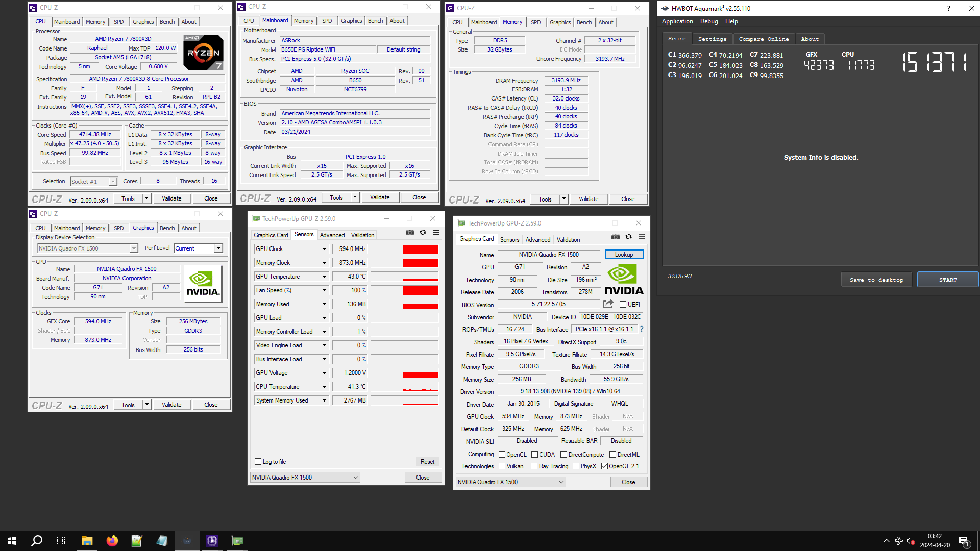Toggle Vulkan checkbox

coord(502,466)
